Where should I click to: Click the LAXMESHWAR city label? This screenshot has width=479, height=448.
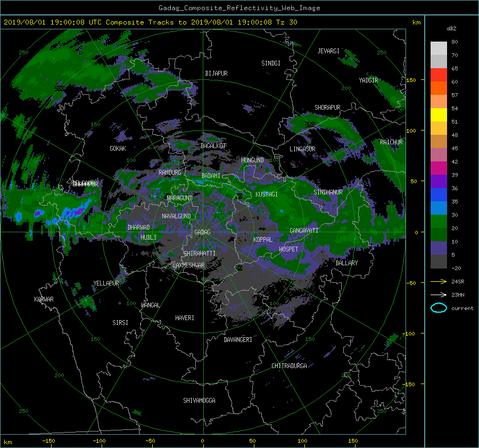pos(188,265)
